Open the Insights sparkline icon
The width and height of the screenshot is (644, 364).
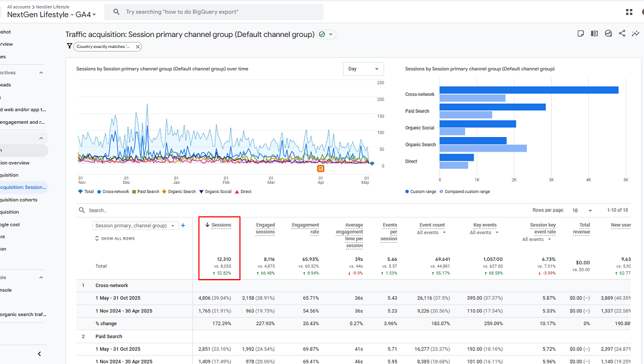[635, 34]
